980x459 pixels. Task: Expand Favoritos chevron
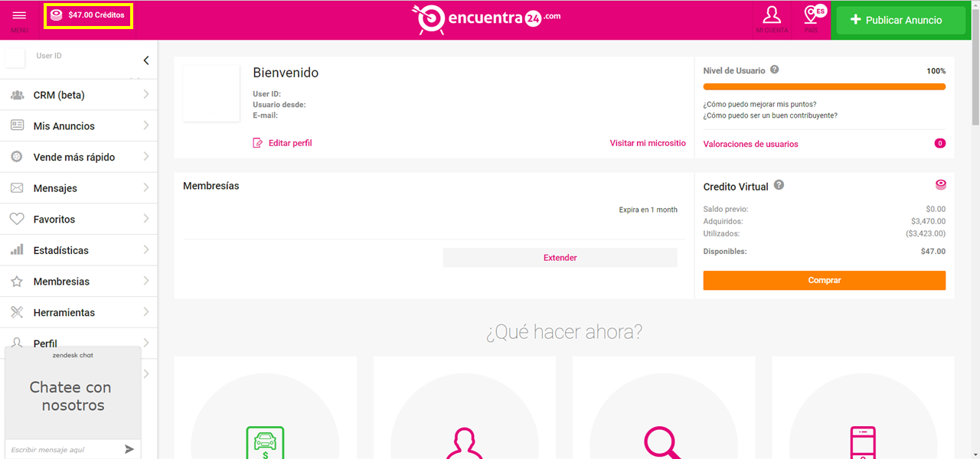[145, 219]
